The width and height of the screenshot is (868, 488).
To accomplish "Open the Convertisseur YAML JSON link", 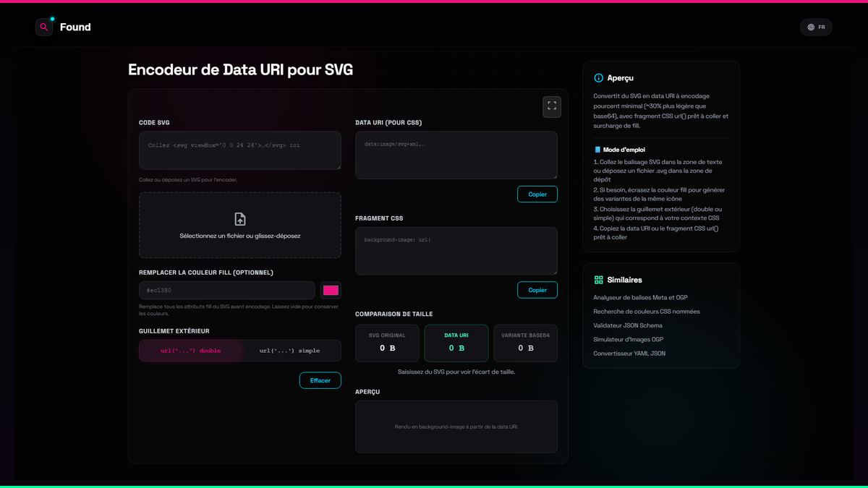I will [x=629, y=354].
